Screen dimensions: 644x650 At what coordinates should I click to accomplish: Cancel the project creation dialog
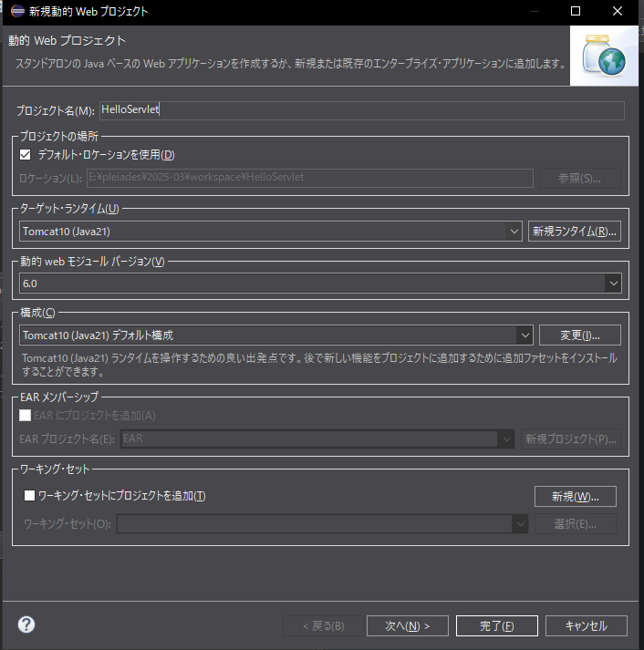(586, 625)
